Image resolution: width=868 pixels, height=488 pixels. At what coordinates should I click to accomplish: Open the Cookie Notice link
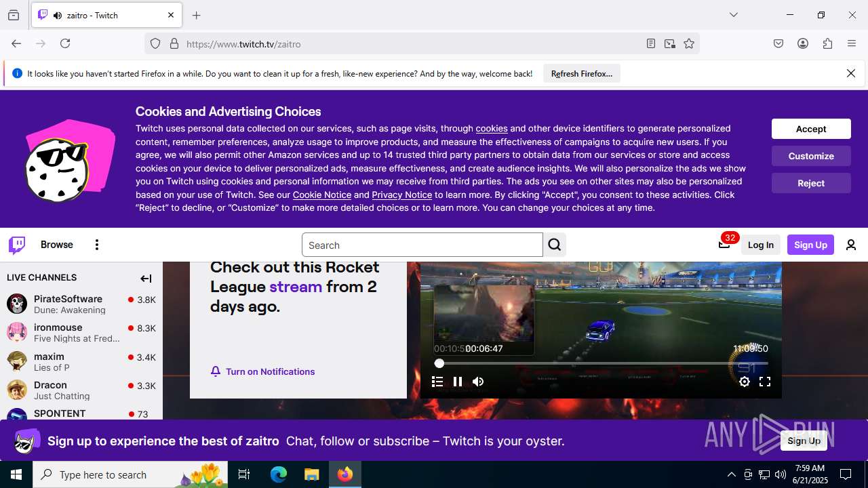point(322,195)
